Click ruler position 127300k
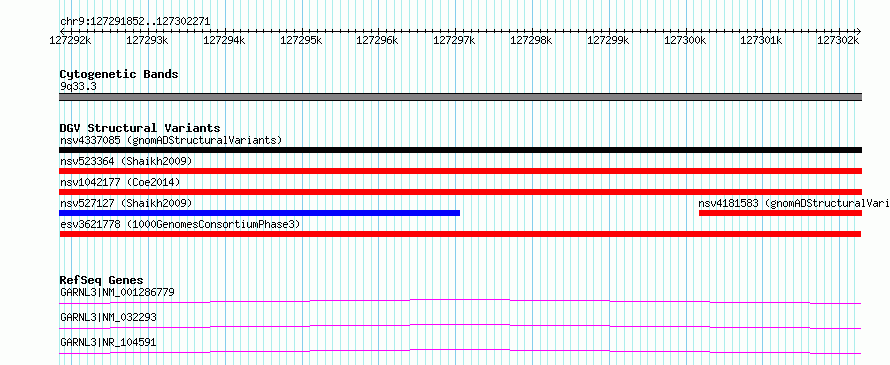890x365 pixels. [x=685, y=40]
